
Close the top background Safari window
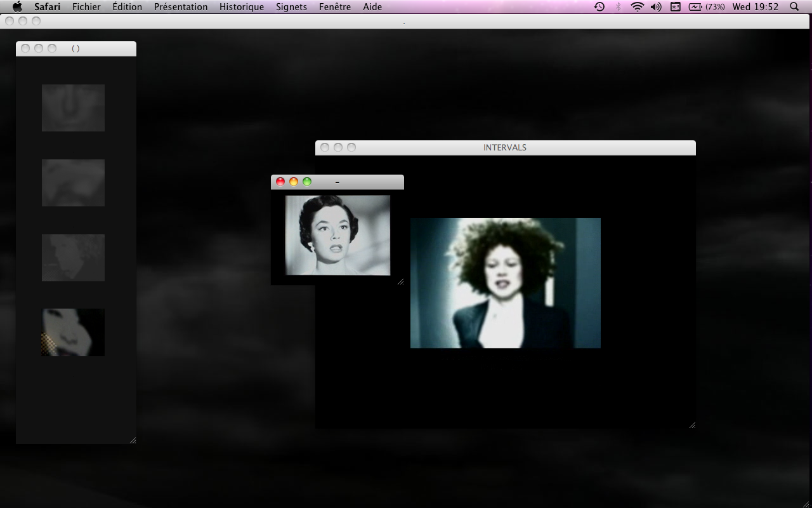(x=10, y=21)
